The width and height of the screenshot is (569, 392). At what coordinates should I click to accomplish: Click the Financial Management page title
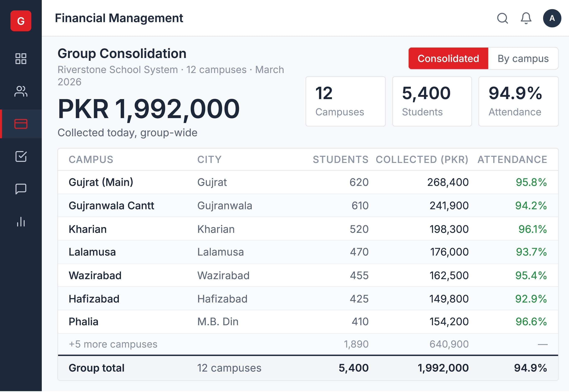tap(119, 18)
